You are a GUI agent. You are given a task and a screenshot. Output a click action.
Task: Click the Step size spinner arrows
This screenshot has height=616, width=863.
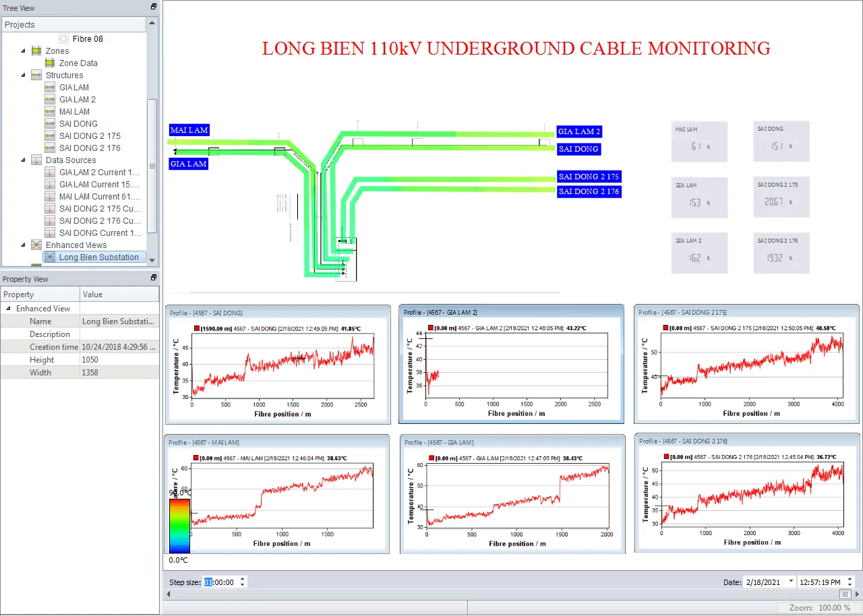[243, 582]
